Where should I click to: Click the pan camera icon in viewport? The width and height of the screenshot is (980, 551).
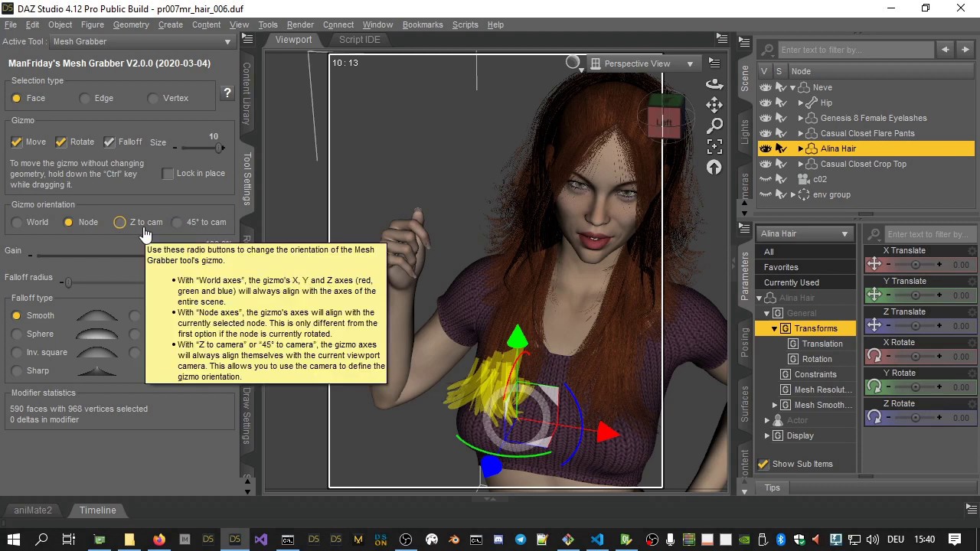714,104
